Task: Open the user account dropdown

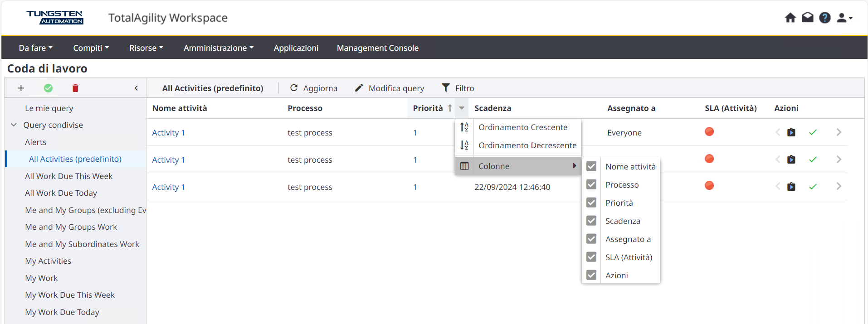Action: click(844, 18)
